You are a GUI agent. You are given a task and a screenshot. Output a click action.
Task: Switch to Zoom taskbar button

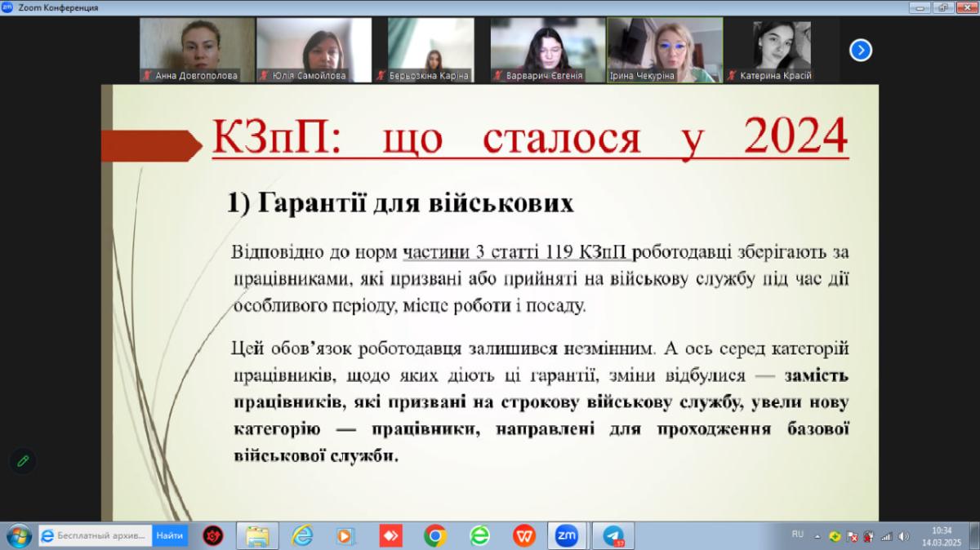[x=568, y=535]
